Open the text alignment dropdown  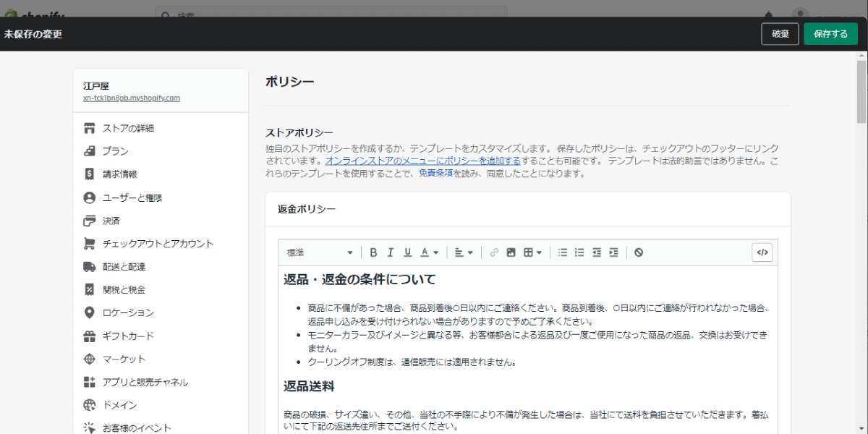point(464,252)
